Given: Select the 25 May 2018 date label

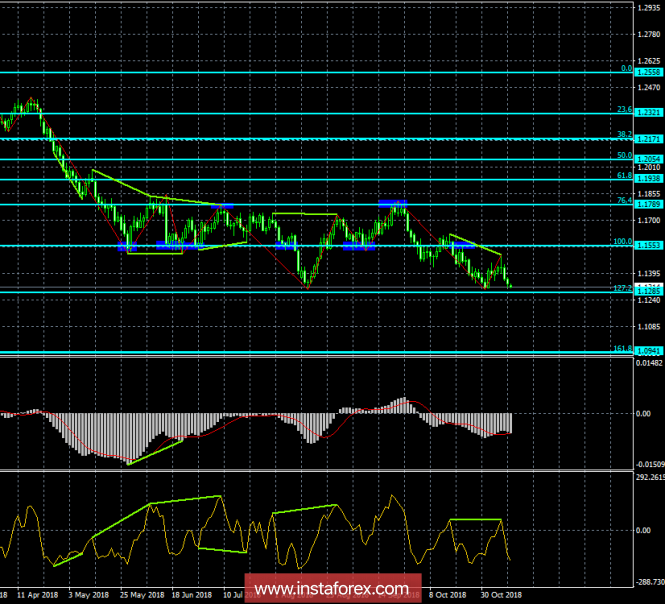Looking at the screenshot, I should point(141,592).
